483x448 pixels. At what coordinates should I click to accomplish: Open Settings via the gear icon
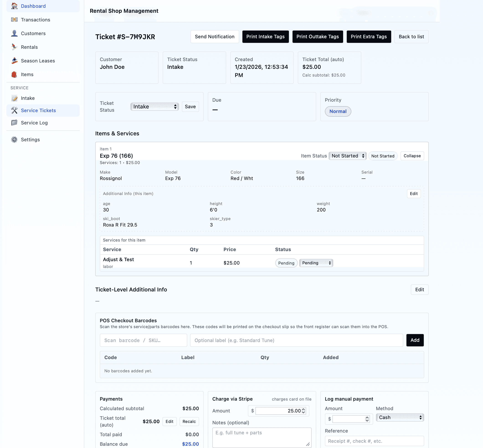14,139
